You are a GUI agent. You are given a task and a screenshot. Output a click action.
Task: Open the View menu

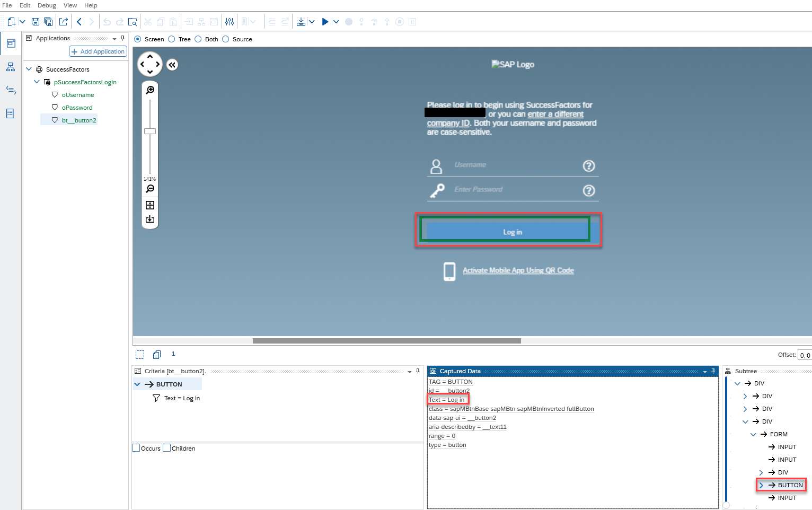point(70,5)
